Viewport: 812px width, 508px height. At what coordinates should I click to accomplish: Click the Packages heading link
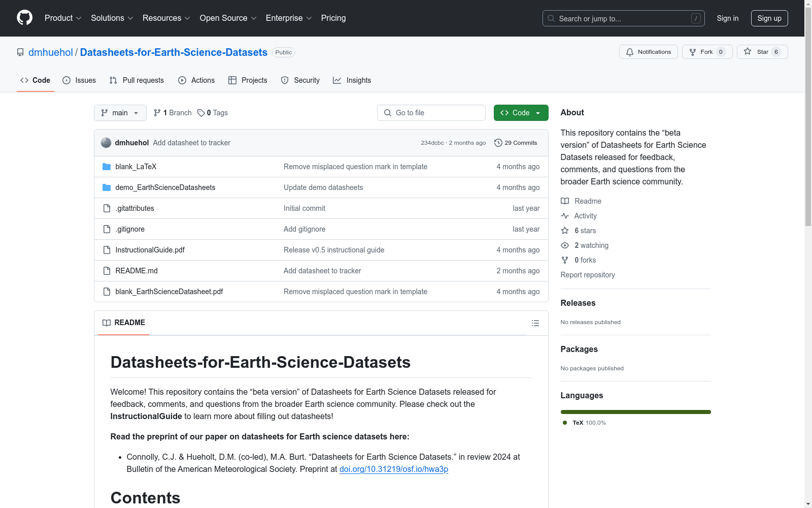(579, 349)
